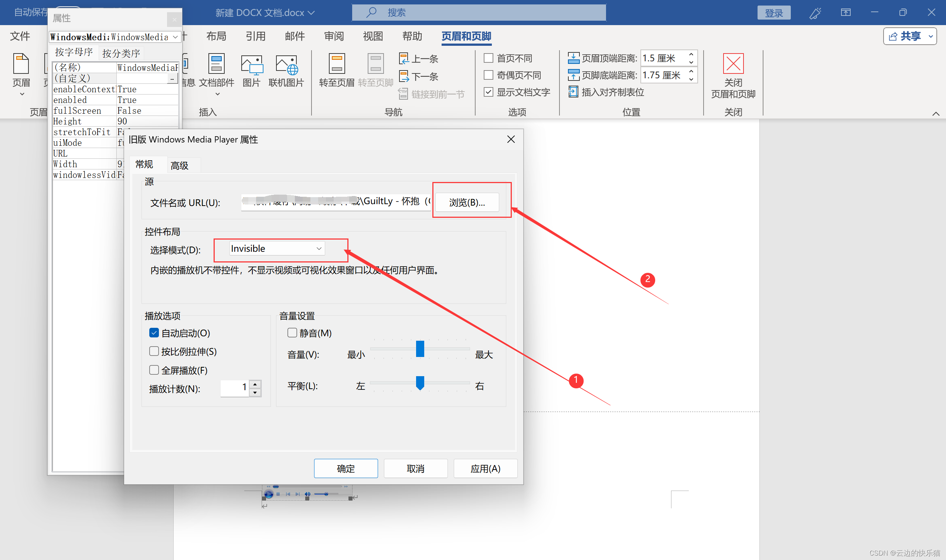946x560 pixels.
Task: Click 转至页眉 navigation icon
Action: click(337, 64)
